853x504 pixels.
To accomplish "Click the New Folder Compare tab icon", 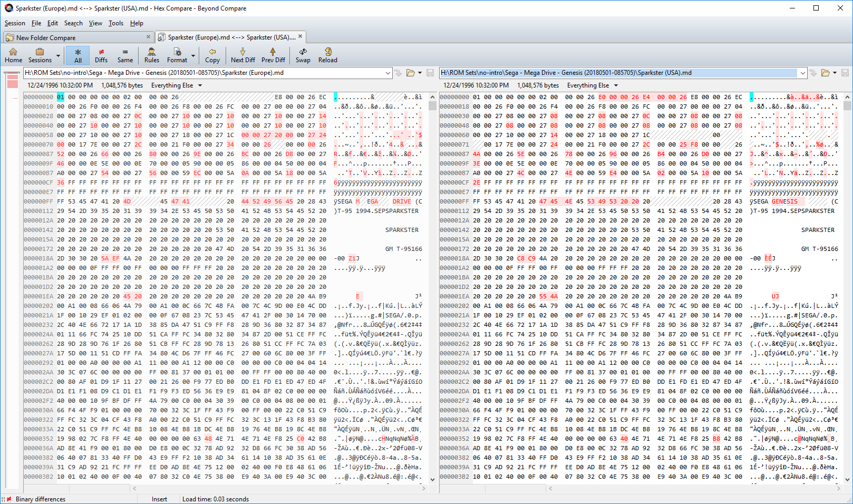I will click(x=10, y=37).
